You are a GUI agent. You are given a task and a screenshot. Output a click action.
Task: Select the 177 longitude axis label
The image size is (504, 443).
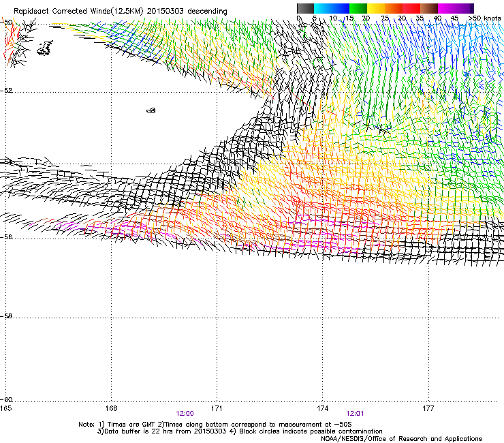point(428,408)
